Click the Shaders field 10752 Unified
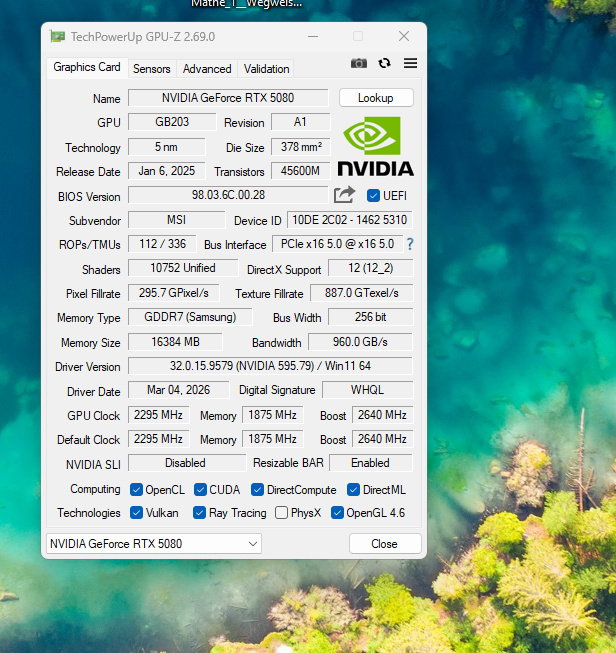Image resolution: width=616 pixels, height=653 pixels. [x=183, y=268]
